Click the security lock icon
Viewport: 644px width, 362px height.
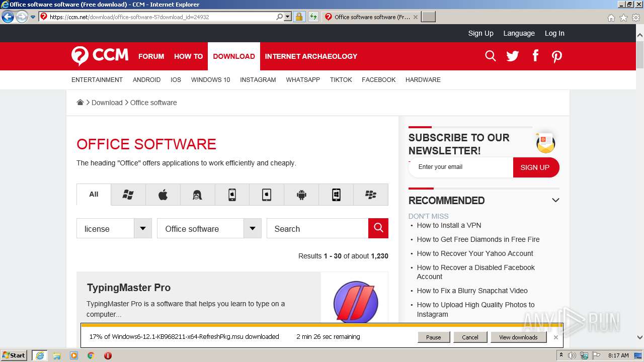[x=299, y=17]
